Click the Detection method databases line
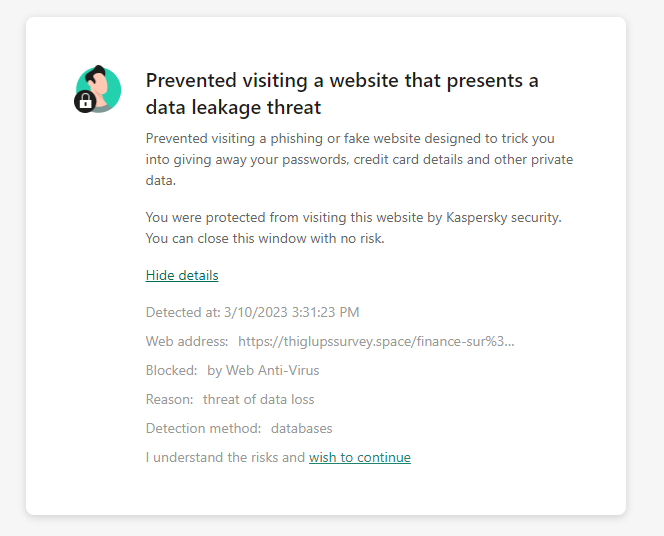 (x=239, y=428)
